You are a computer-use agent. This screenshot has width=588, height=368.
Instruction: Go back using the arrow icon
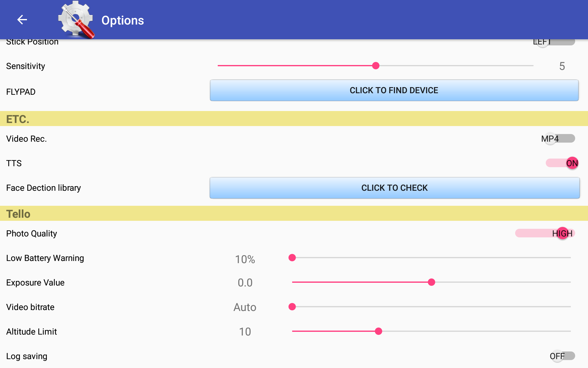22,20
